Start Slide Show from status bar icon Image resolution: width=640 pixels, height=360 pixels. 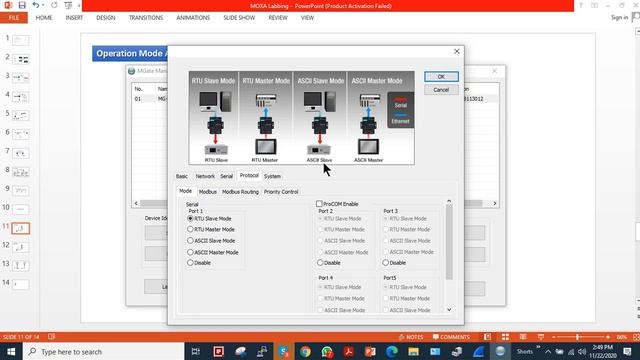[x=540, y=337]
